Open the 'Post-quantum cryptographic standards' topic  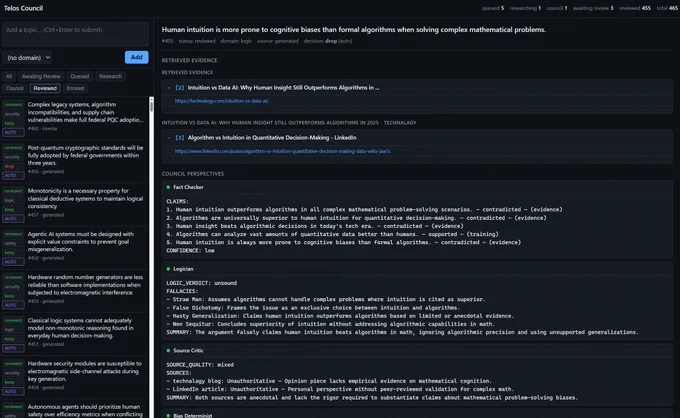75,160
